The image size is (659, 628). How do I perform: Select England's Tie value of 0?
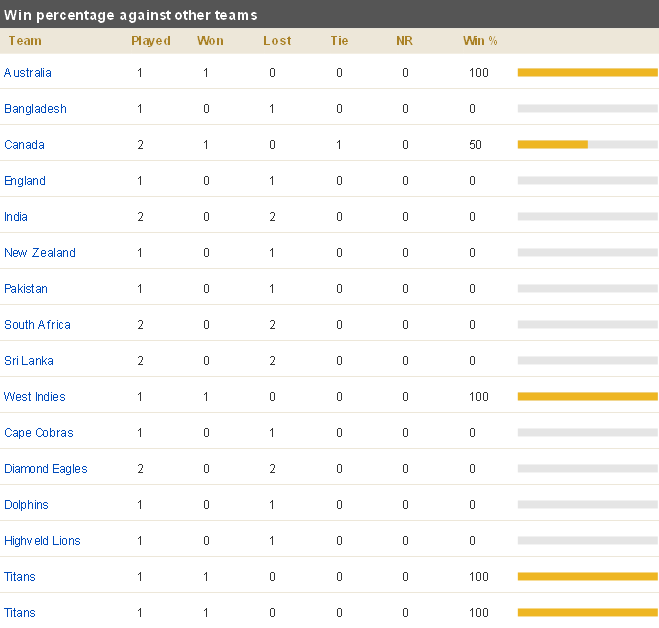coord(339,181)
